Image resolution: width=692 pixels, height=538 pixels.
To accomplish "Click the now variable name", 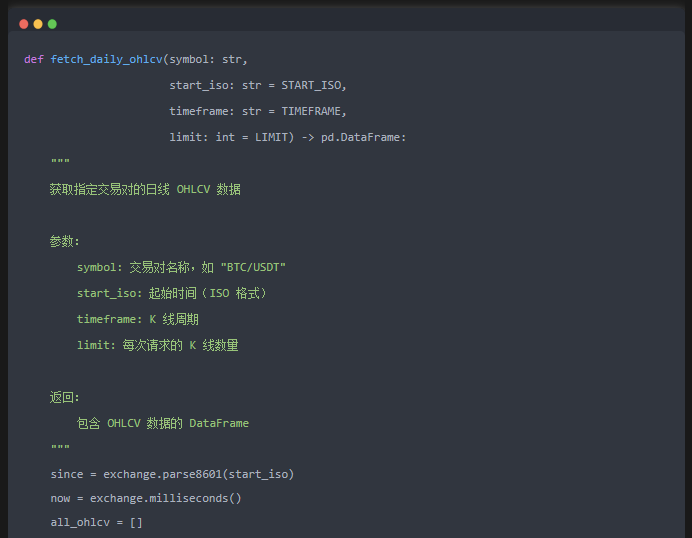I will [x=60, y=499].
